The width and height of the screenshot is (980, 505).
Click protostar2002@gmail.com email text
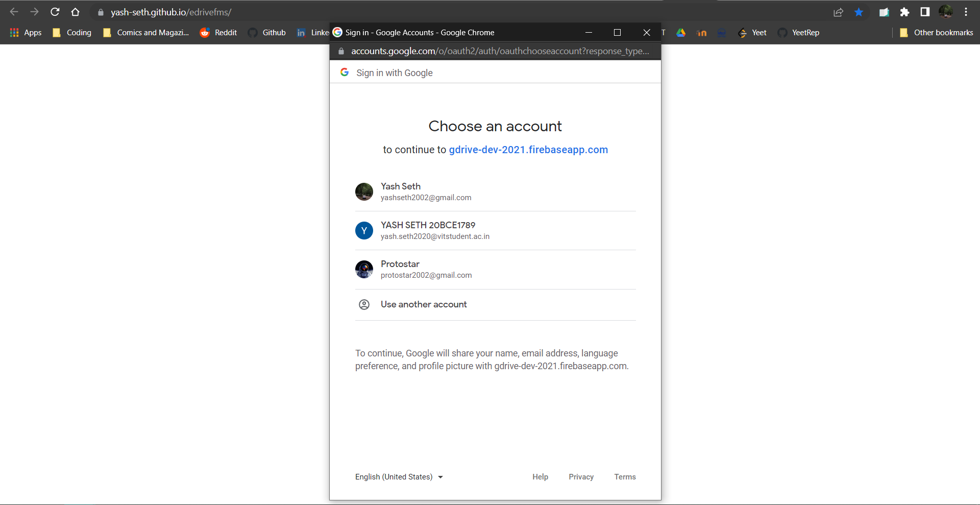(426, 275)
